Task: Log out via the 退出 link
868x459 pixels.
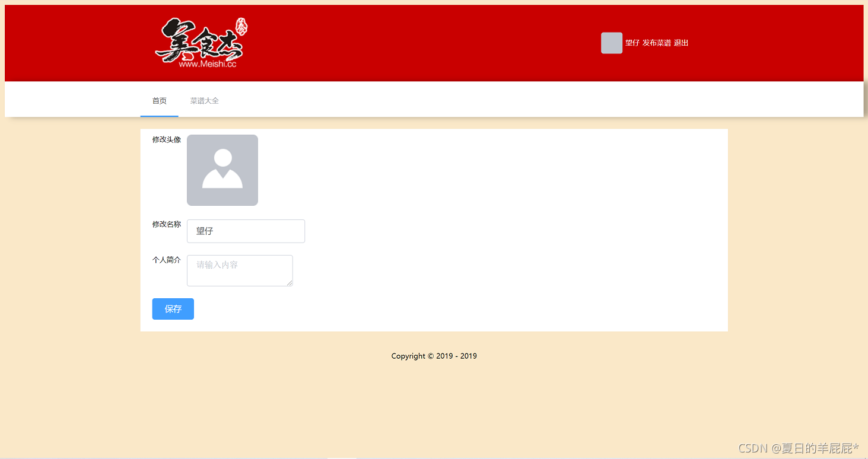Action: (681, 43)
